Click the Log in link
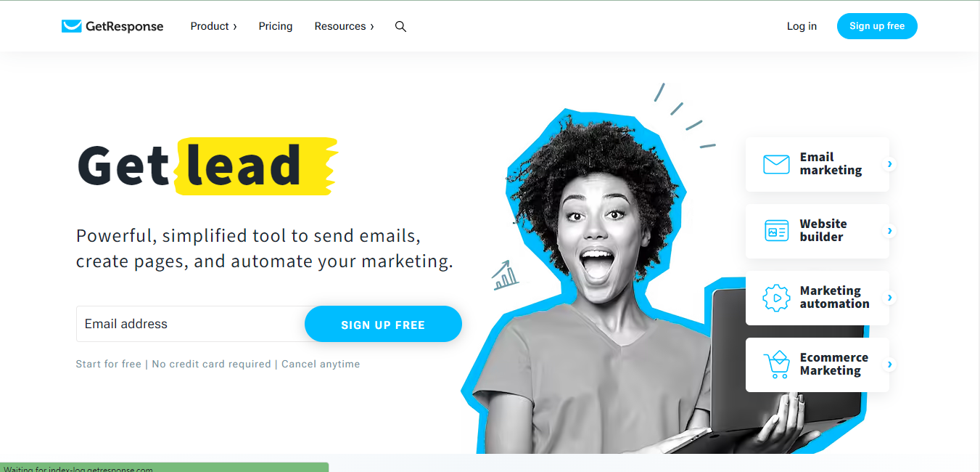Viewport: 980px width, 472px height. (x=802, y=26)
